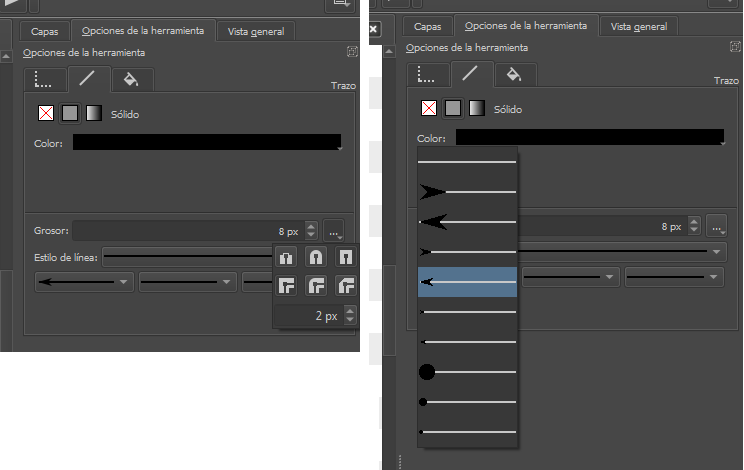Image resolution: width=744 pixels, height=470 pixels.
Task: Choose bevel join icon in the popup
Action: 346,286
